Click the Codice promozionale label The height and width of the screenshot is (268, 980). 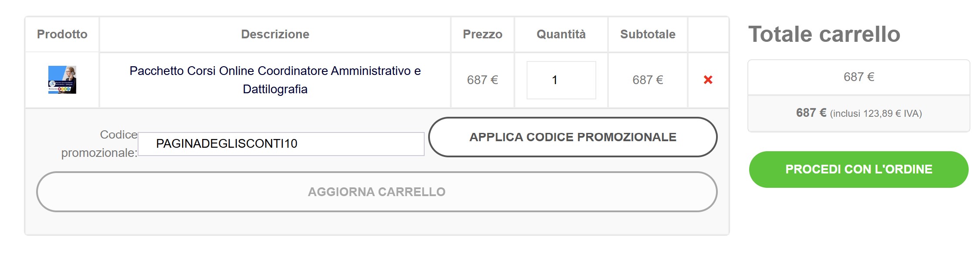pos(100,144)
